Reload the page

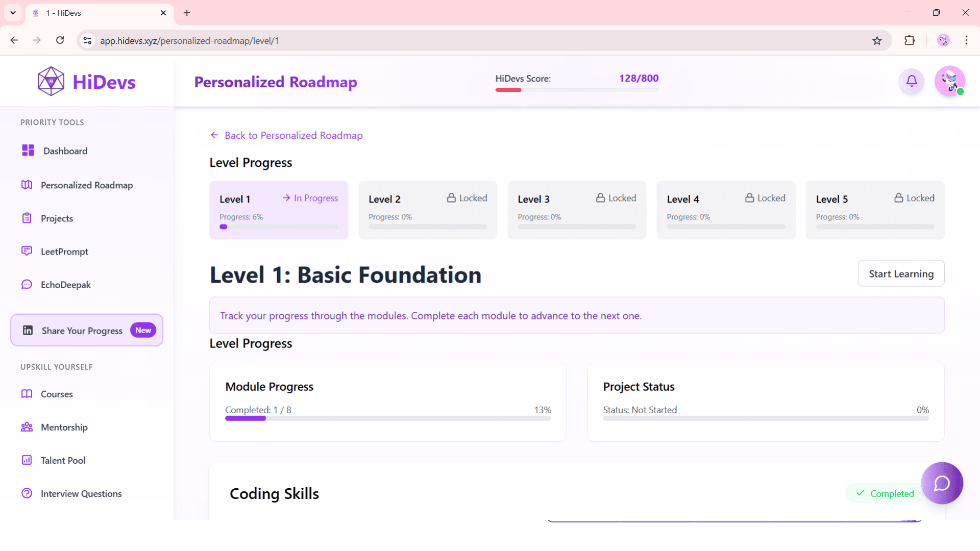tap(60, 40)
